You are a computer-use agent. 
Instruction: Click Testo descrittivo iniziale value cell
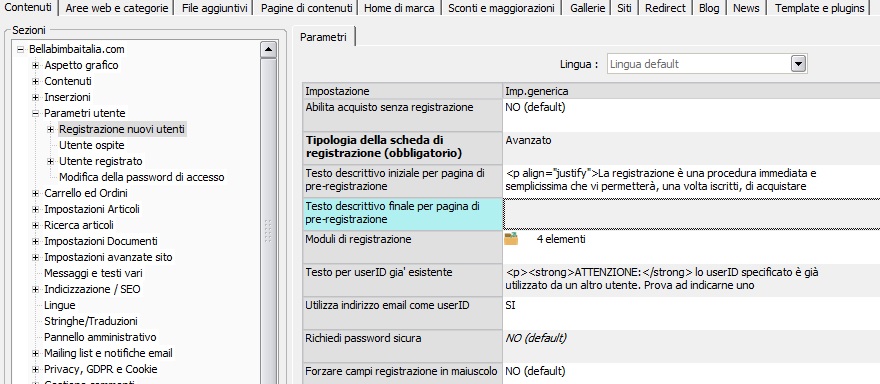tap(691, 181)
